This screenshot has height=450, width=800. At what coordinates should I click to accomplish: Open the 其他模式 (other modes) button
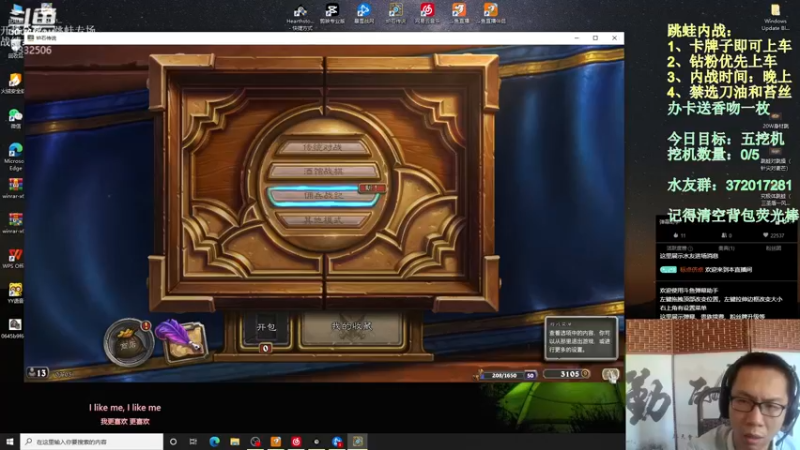coord(323,220)
